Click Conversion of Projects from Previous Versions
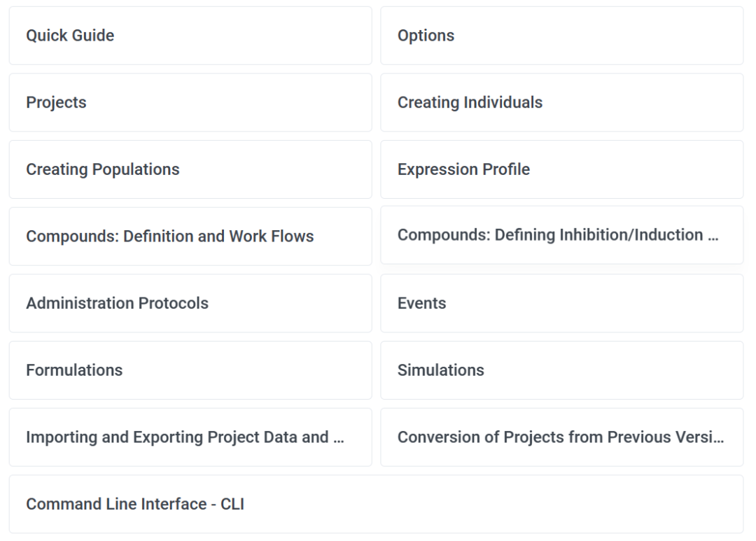The image size is (756, 541). point(561,437)
